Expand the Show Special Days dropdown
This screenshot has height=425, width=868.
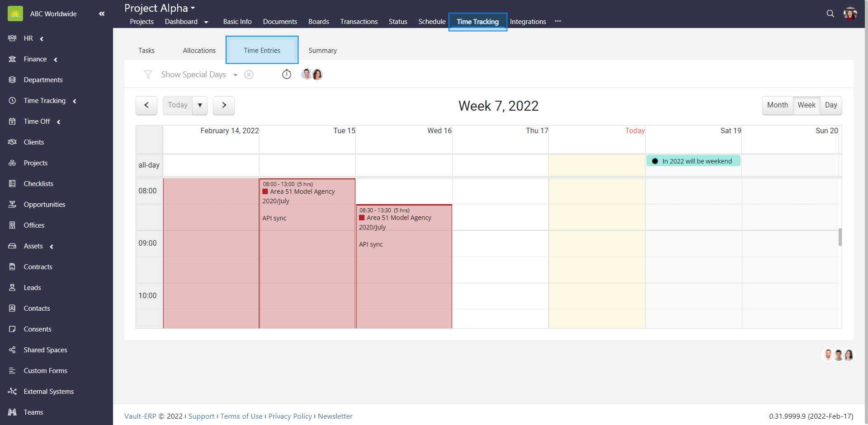236,75
